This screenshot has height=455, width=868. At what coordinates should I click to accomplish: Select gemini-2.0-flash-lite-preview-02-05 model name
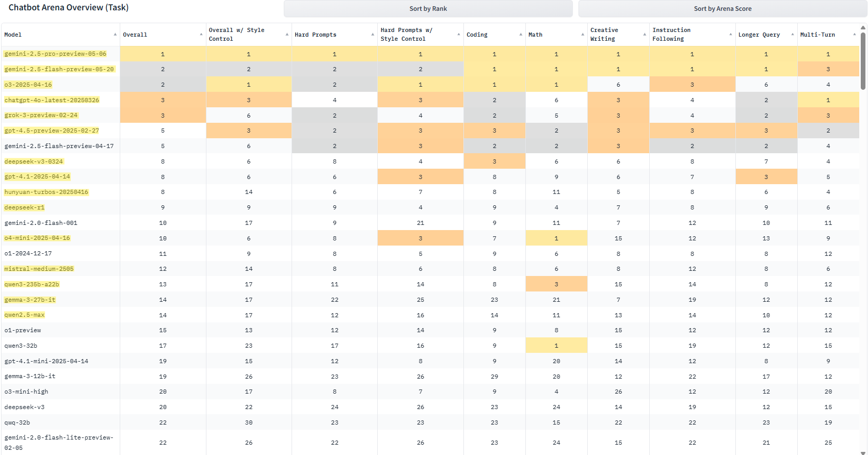[59, 443]
